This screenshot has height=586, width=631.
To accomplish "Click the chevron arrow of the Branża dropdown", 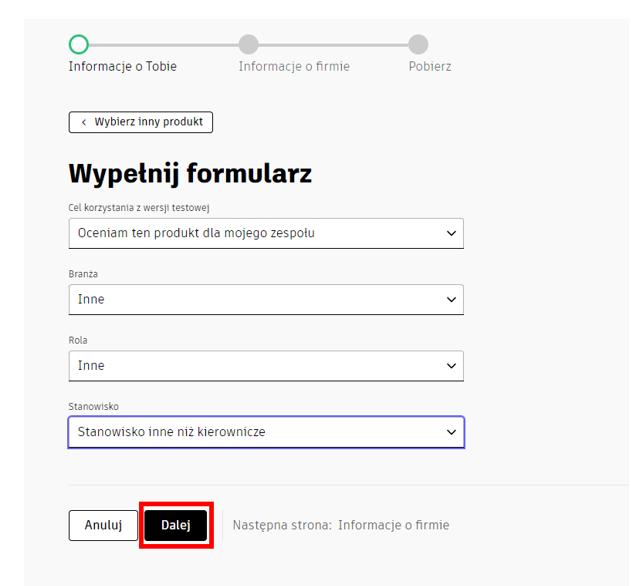I will tap(451, 300).
